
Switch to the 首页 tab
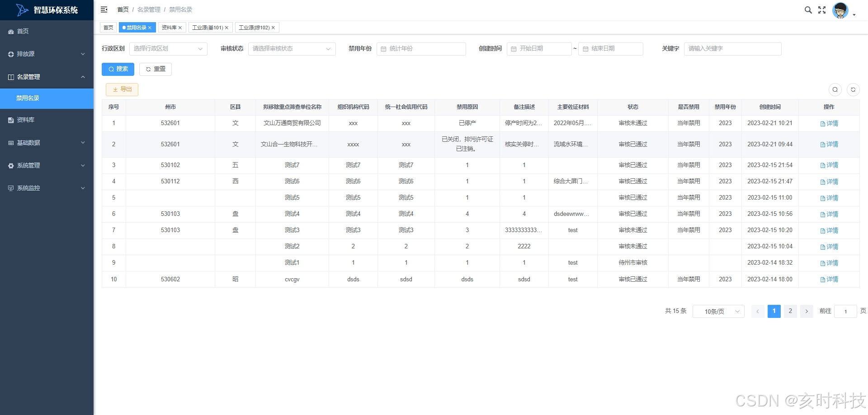coord(108,28)
